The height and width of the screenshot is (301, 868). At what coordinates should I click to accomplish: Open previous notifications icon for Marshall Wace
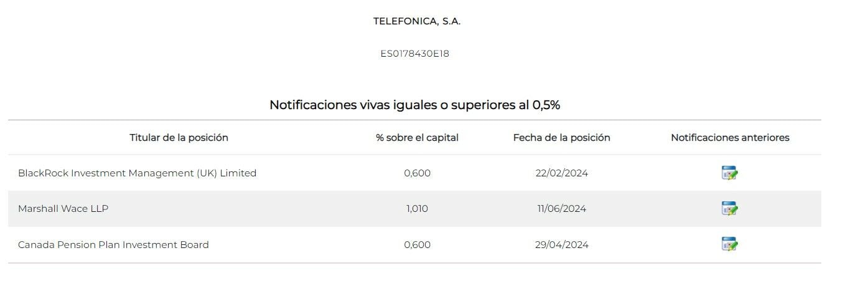click(729, 209)
